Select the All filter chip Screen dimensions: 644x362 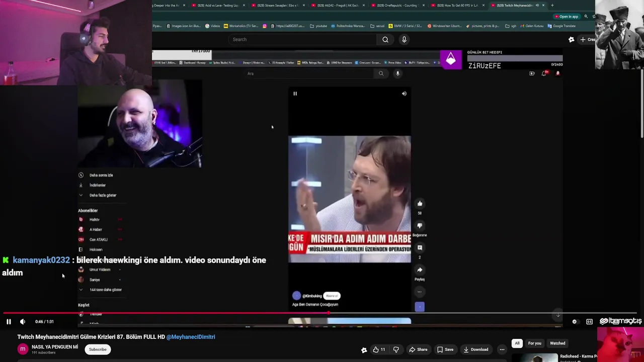(517, 343)
